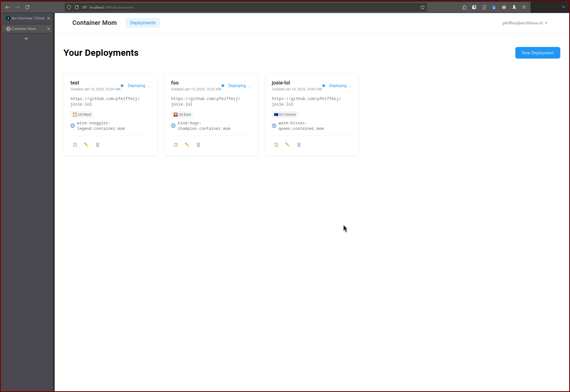This screenshot has height=392, width=570.
Task: Expand the tab list chevron at top right
Action: 563,7
